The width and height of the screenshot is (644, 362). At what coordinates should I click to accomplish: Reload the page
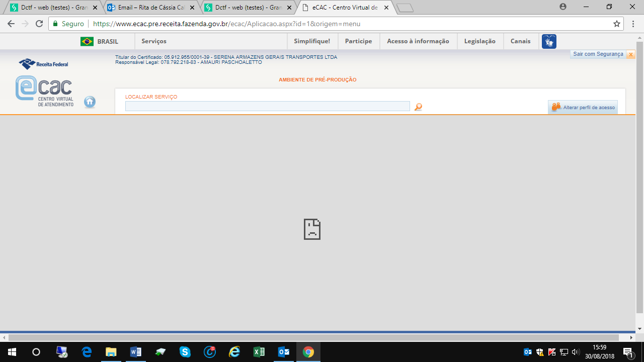[x=39, y=24]
